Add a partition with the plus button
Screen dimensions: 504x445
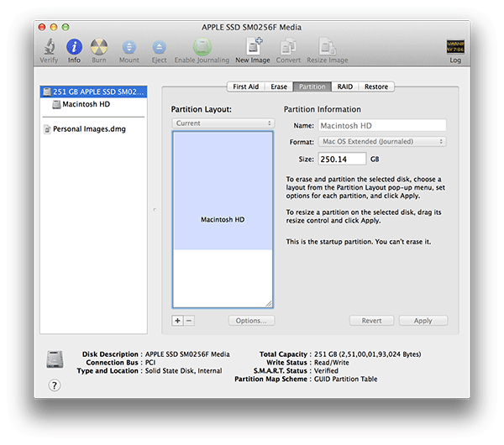(177, 321)
